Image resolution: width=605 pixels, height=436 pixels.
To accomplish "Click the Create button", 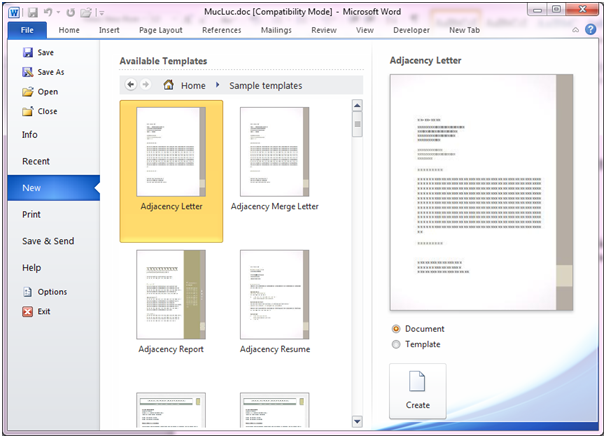I will click(417, 391).
